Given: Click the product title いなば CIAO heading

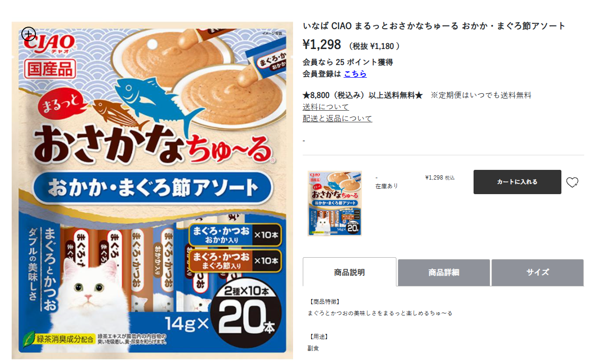Looking at the screenshot, I should pos(434,26).
